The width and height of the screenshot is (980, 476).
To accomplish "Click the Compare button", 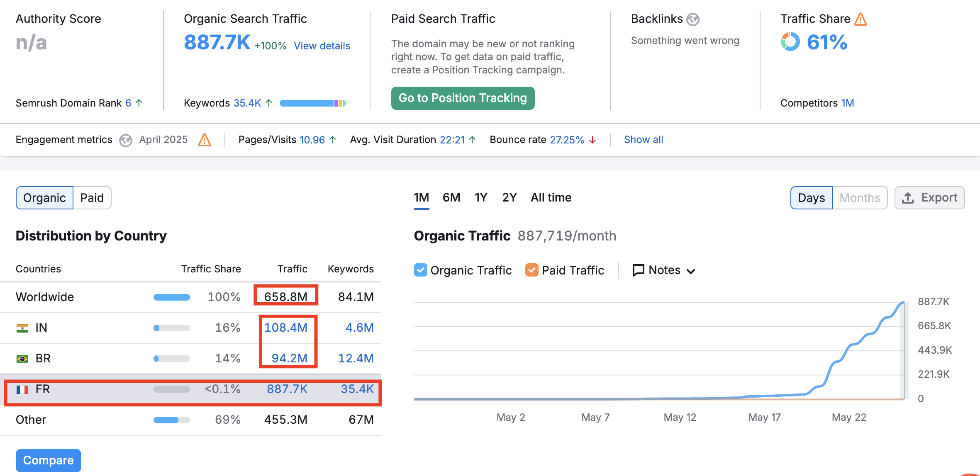I will tap(49, 460).
